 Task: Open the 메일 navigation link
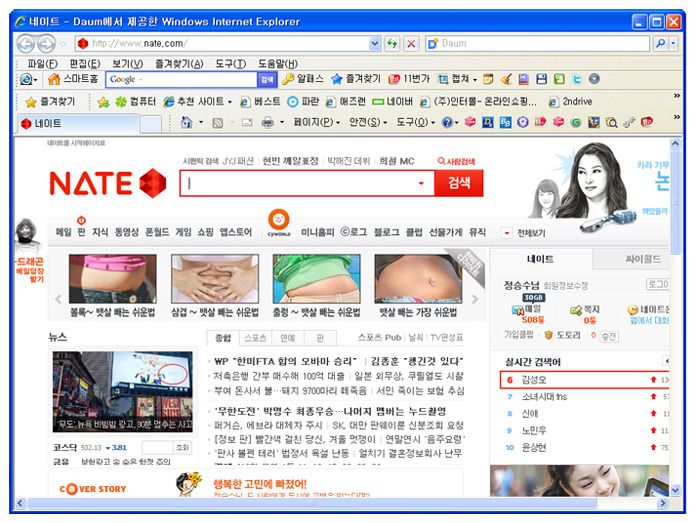[x=63, y=232]
